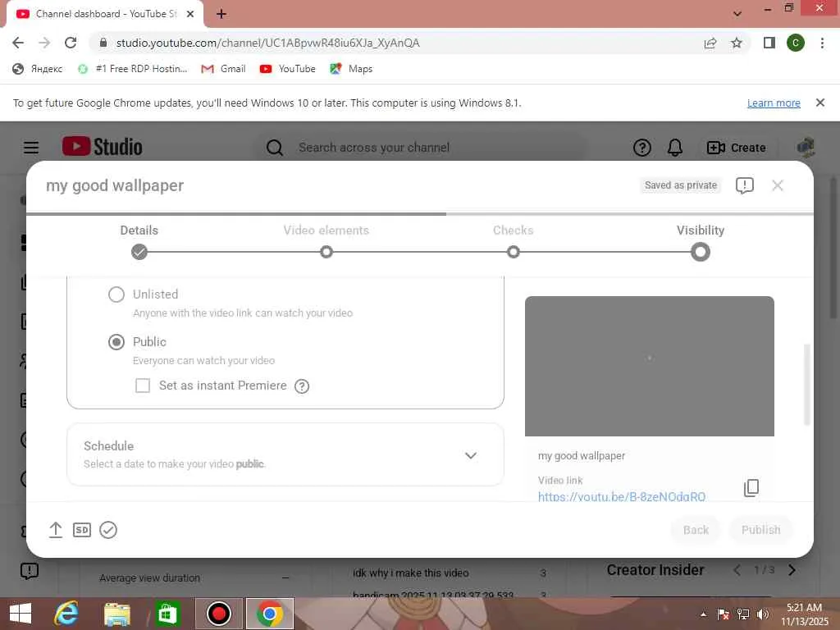The image size is (840, 630).
Task: Open Windows Store from taskbar
Action: point(167,614)
